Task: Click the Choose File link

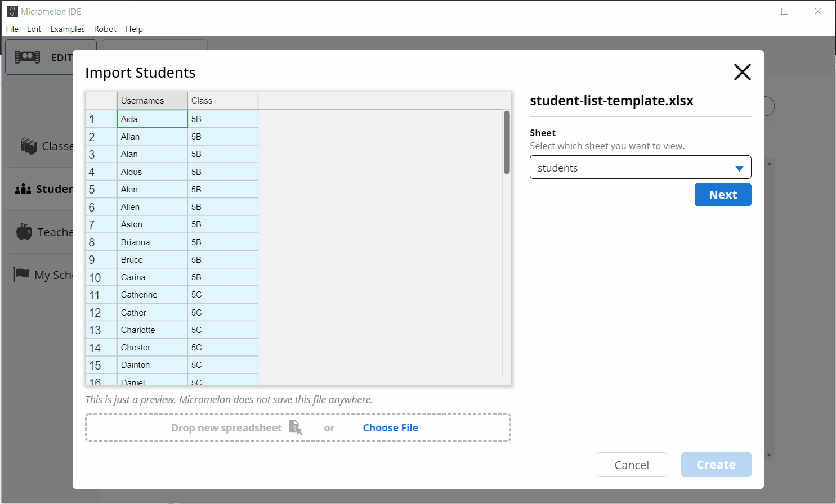Action: pyautogui.click(x=390, y=427)
